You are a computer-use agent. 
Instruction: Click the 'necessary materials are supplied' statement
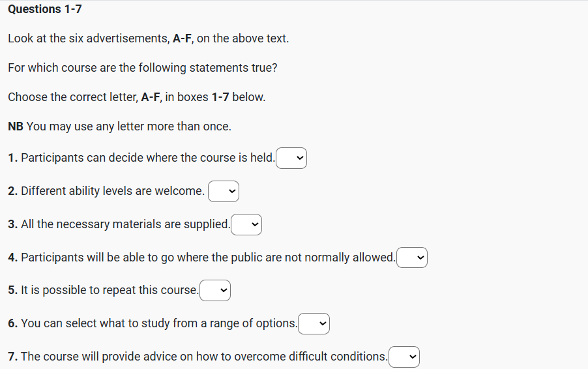tap(119, 224)
